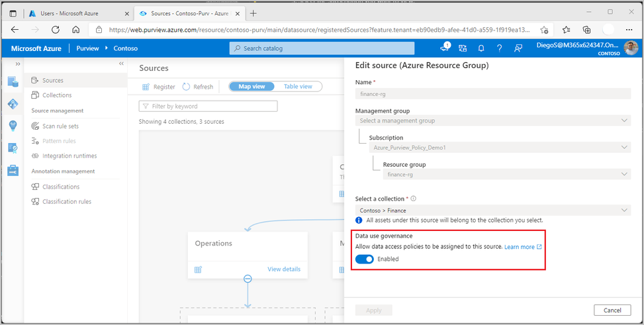Open the Resource group dropdown
Screen dimensions: 644x325
[507, 174]
